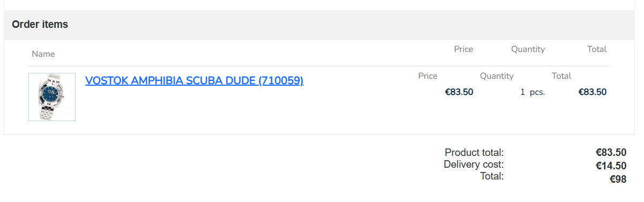
Task: Click the top Price column header
Action: (463, 49)
